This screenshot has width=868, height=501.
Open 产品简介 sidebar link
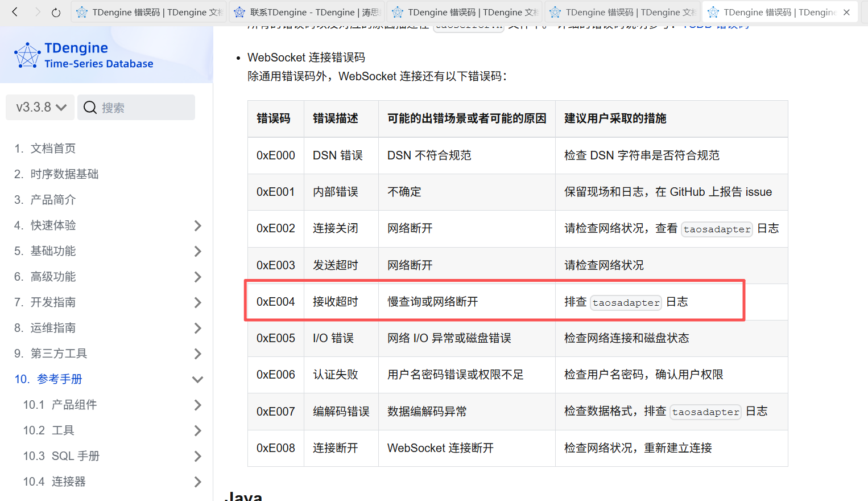click(52, 200)
